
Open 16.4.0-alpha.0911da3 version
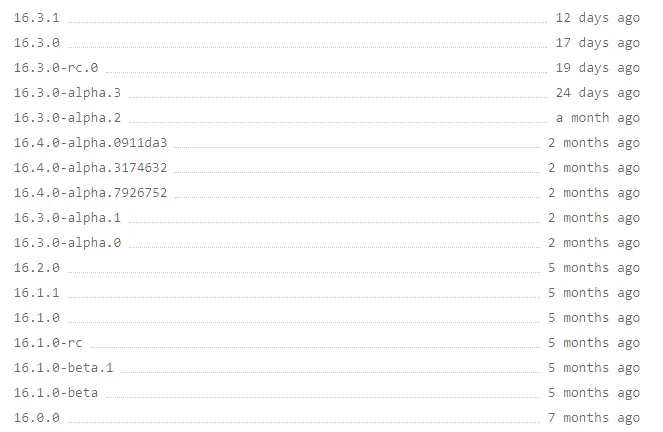click(x=90, y=142)
